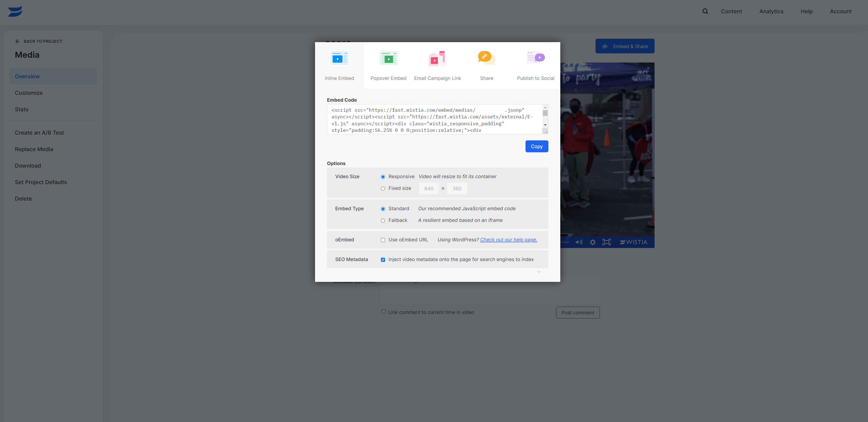Open player settings via the gear icon
This screenshot has width=868, height=422.
pos(593,242)
